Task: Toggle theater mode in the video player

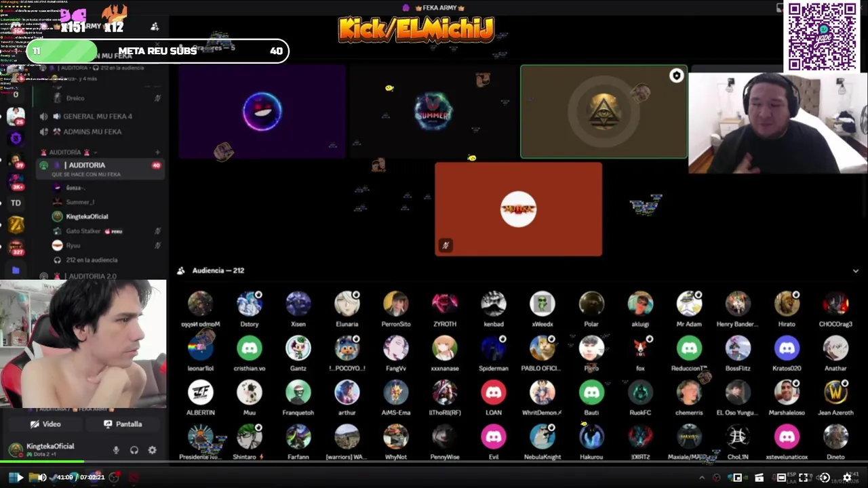Action: pos(781,478)
